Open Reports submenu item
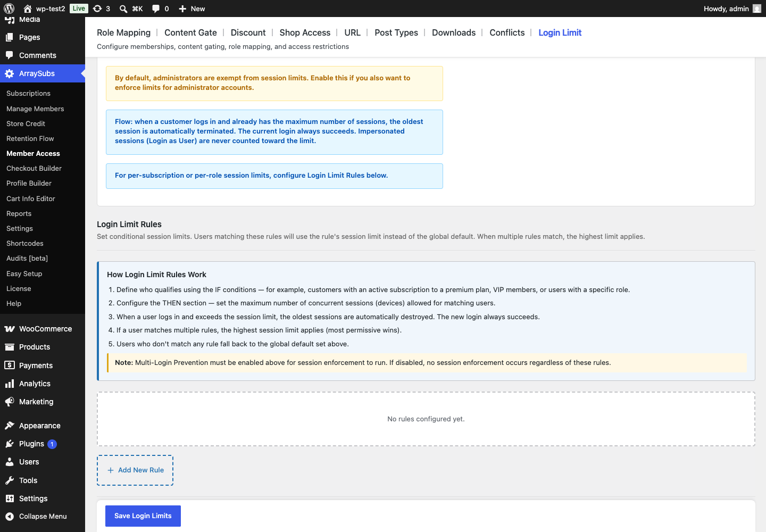The image size is (766, 532). (19, 213)
